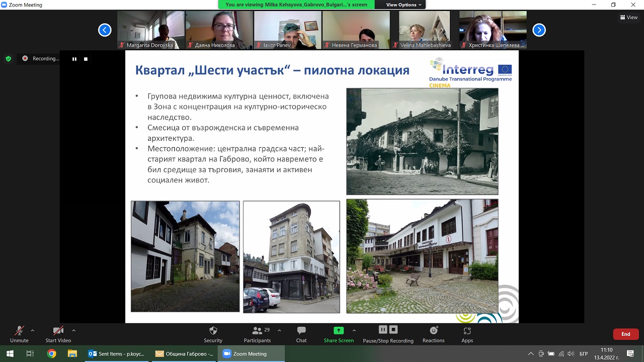Stop the recording with the square button

pyautogui.click(x=86, y=59)
